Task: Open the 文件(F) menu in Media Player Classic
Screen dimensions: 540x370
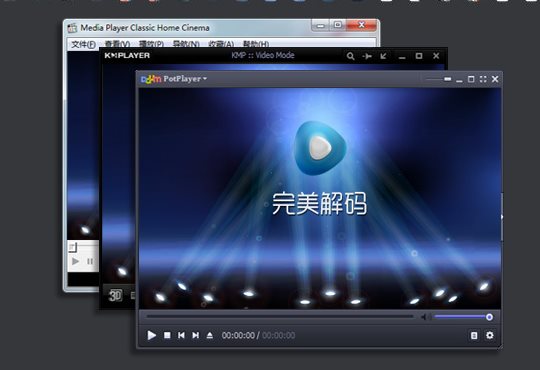Action: (83, 44)
